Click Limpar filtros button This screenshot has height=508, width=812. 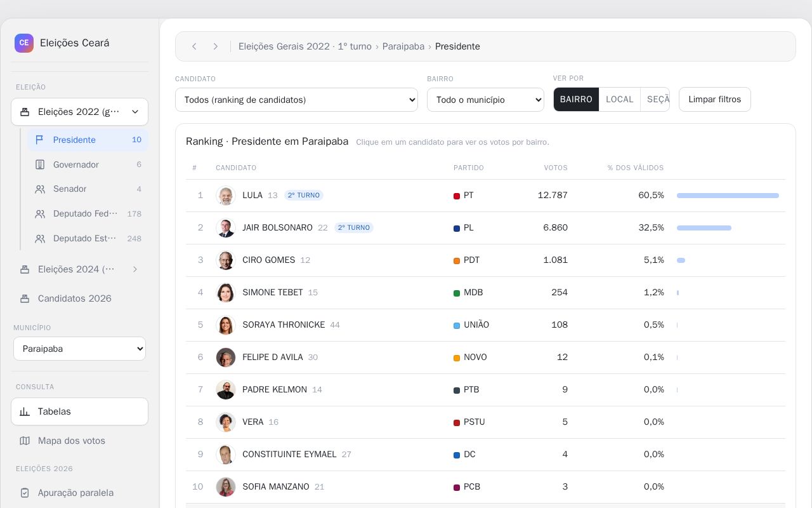pos(715,99)
